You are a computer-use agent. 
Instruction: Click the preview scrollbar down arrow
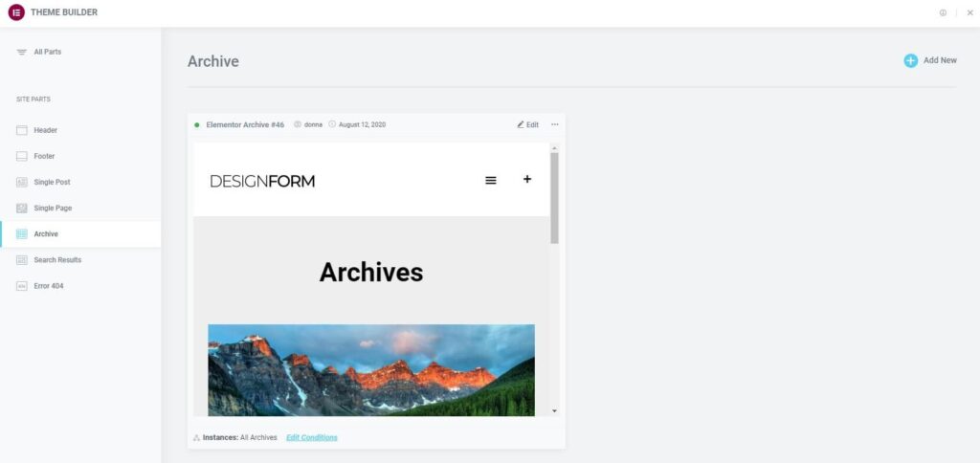pyautogui.click(x=554, y=410)
